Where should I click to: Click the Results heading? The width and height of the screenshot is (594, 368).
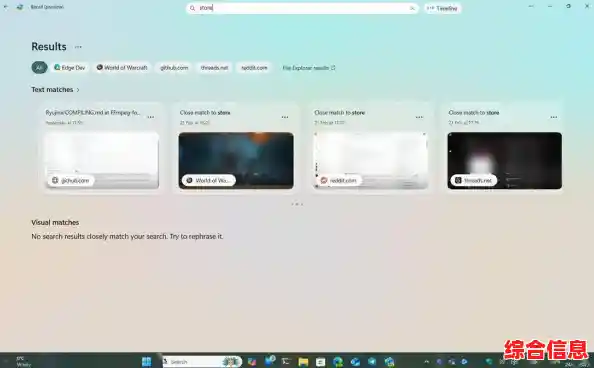(49, 47)
